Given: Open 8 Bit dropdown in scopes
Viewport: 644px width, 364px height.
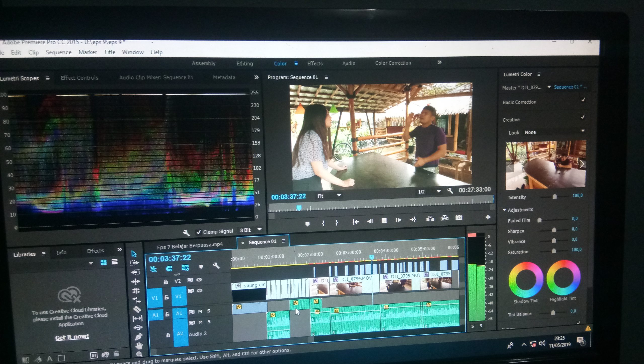Looking at the screenshot, I should point(251,230).
